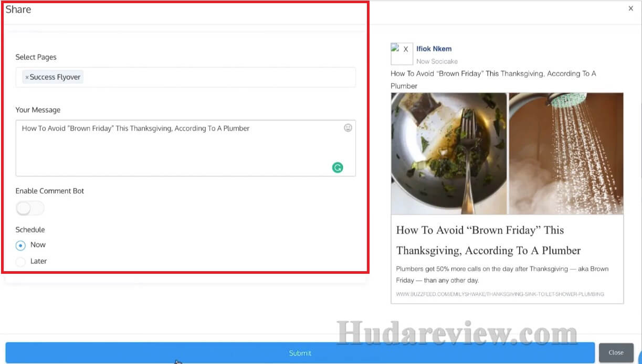Click the Plumbers get 50% more calls description
This screenshot has width=642, height=364.
(502, 274)
